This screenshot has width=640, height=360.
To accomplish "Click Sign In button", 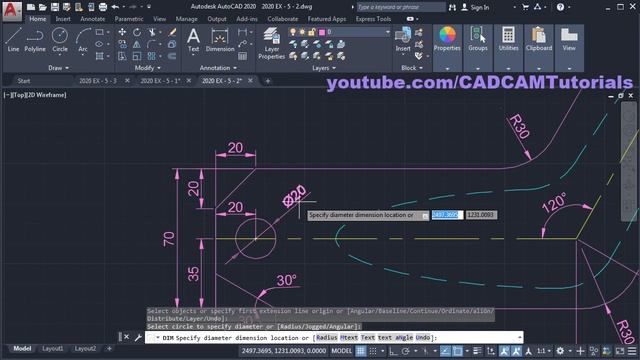I will click(x=476, y=7).
